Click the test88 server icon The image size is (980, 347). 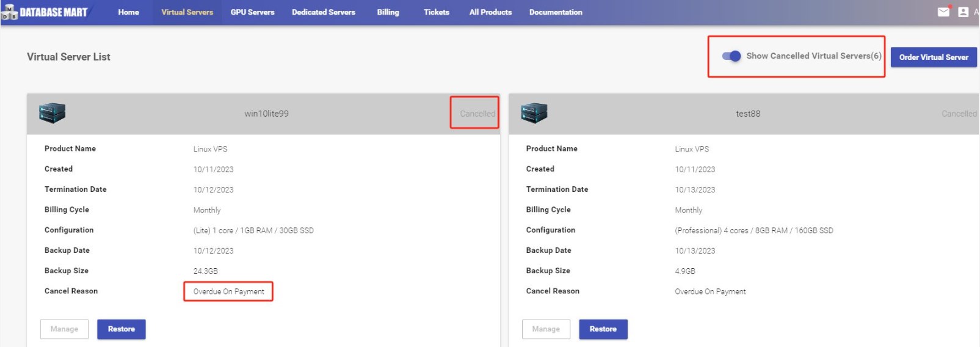(534, 113)
